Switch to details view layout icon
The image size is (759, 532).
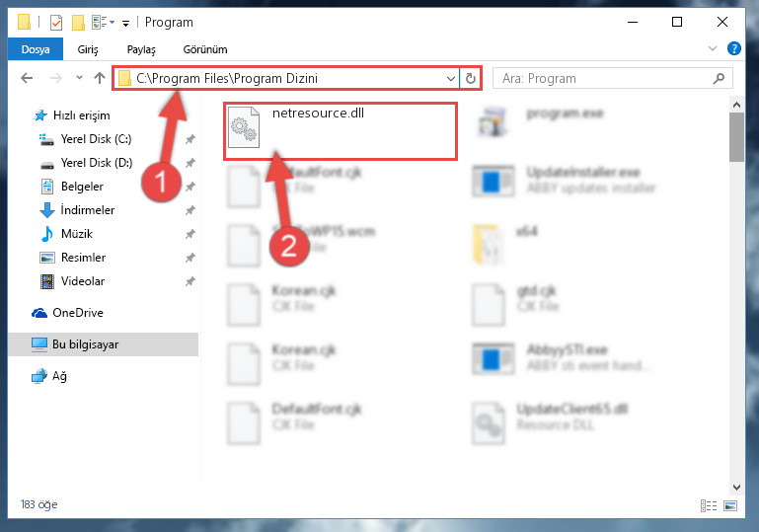coord(709,505)
